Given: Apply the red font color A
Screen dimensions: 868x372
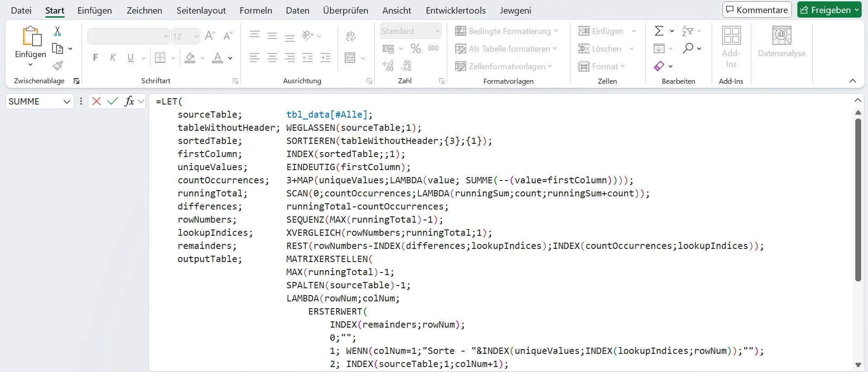Looking at the screenshot, I should tap(217, 57).
